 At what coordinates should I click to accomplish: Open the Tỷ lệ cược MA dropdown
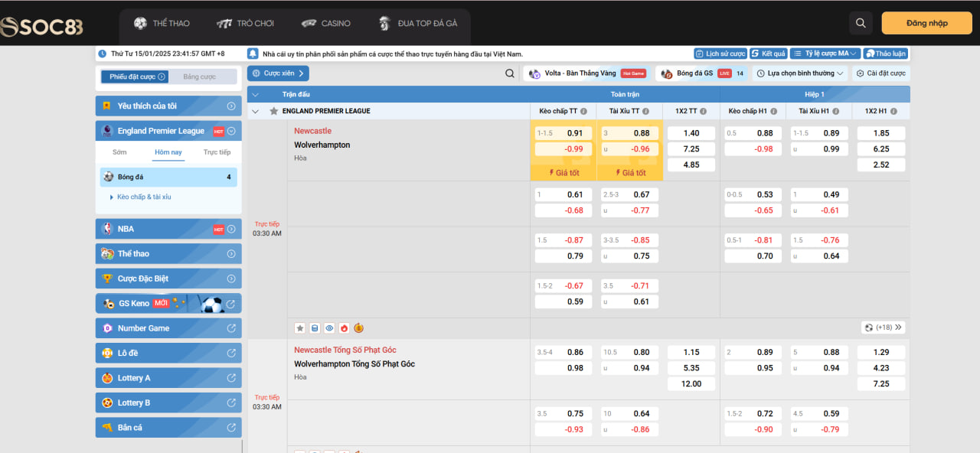(x=825, y=54)
